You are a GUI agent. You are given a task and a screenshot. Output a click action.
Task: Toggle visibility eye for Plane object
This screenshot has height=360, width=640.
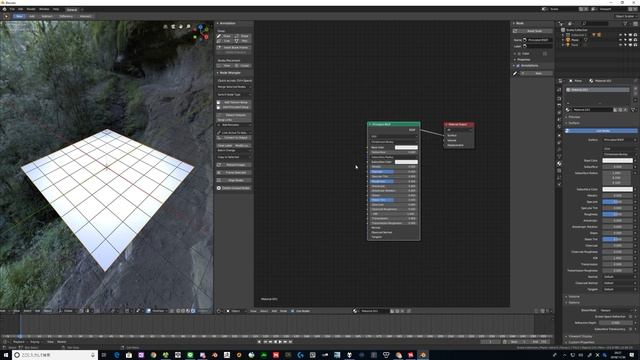(x=620, y=40)
